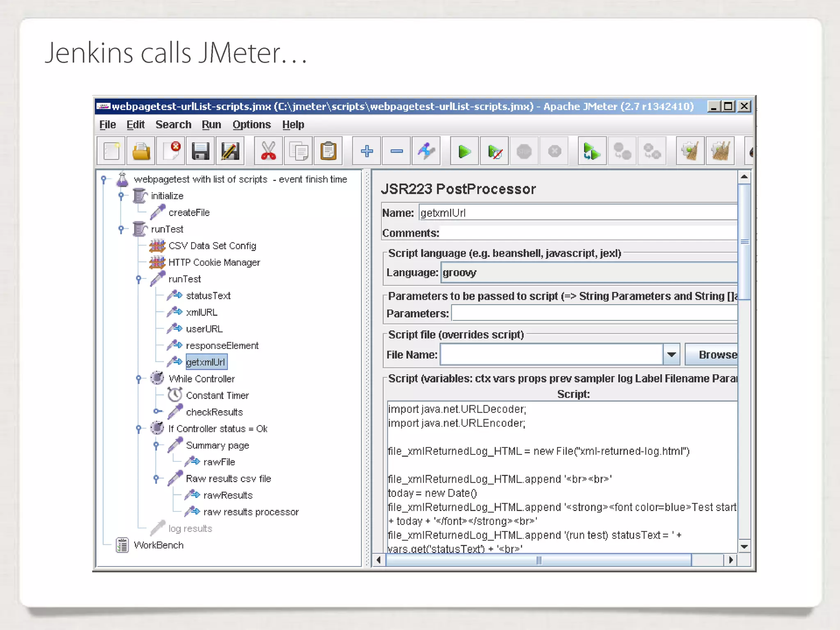
Task: Click the horizontal scrollbar thumb
Action: tap(539, 560)
